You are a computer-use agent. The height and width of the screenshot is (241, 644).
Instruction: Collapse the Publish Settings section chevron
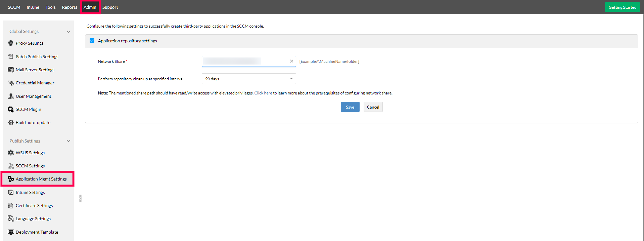click(68, 141)
